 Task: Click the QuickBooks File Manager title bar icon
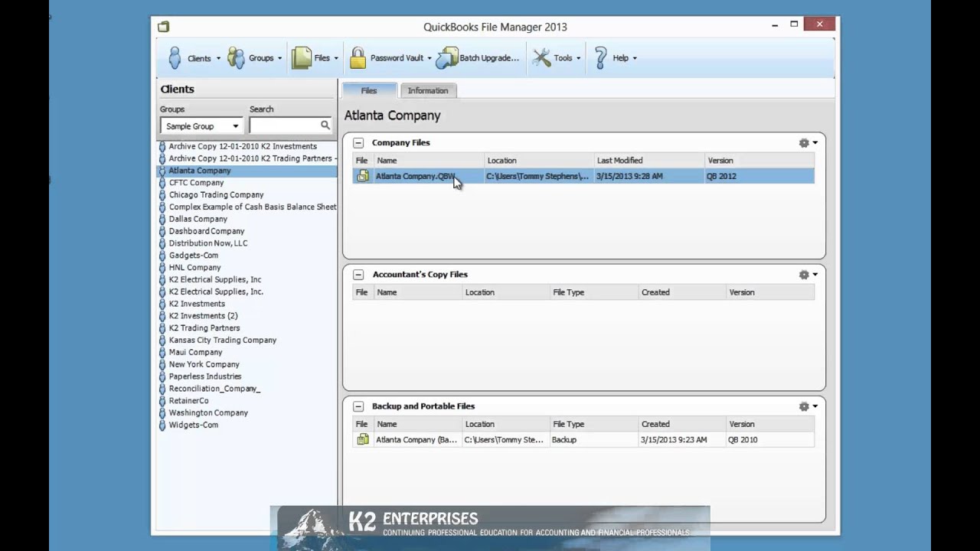pos(163,27)
